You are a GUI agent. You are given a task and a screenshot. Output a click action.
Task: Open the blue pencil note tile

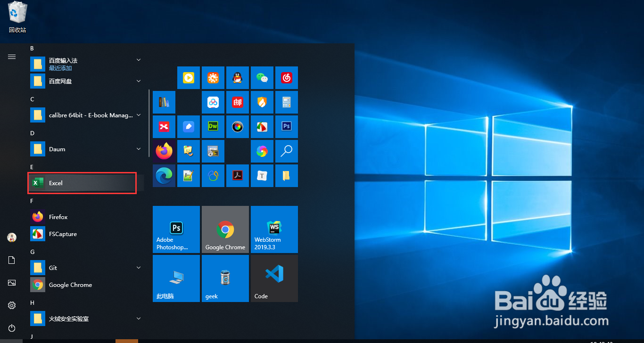click(x=189, y=127)
